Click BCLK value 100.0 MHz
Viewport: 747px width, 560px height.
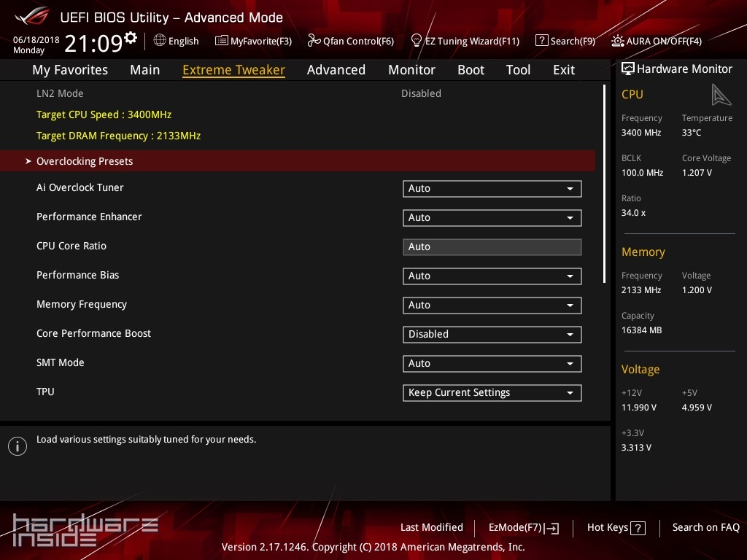pos(642,172)
